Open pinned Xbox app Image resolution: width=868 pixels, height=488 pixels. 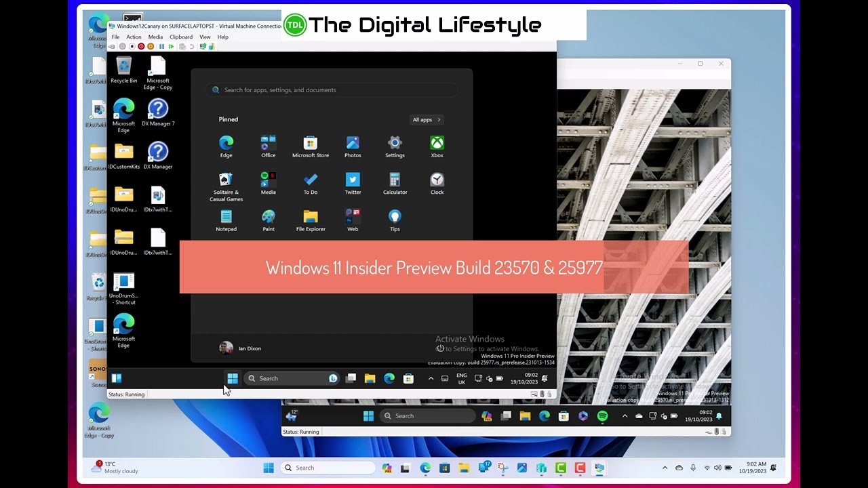pyautogui.click(x=437, y=146)
